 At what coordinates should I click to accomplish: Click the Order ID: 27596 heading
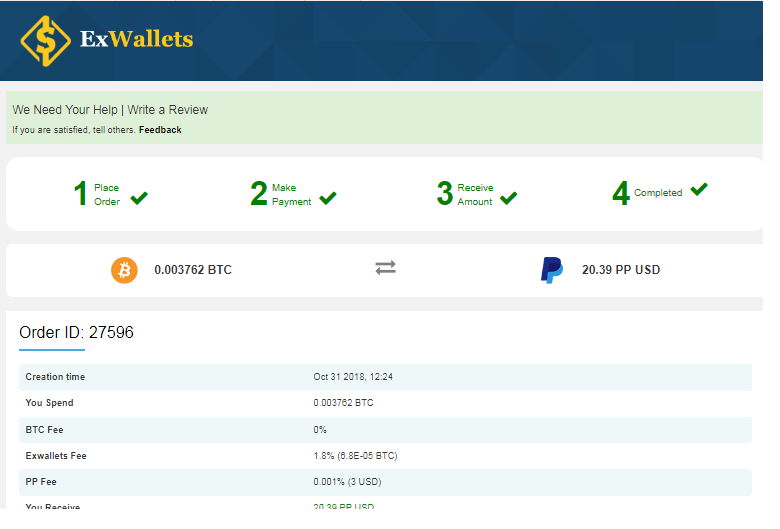click(76, 332)
